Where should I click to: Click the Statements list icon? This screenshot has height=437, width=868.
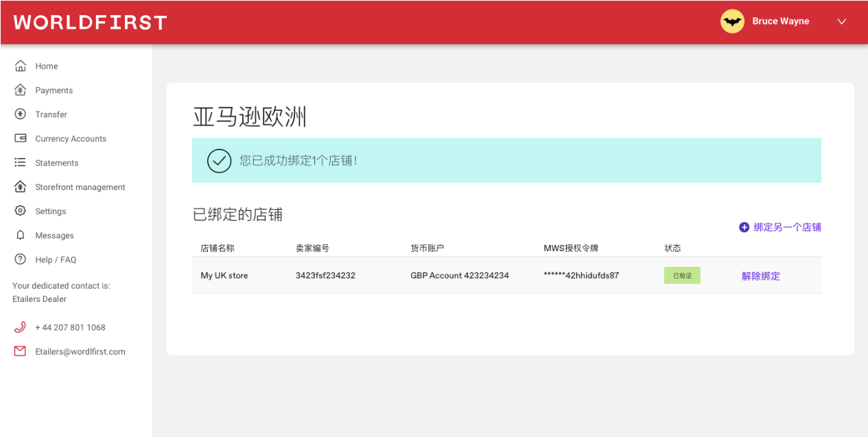point(21,163)
